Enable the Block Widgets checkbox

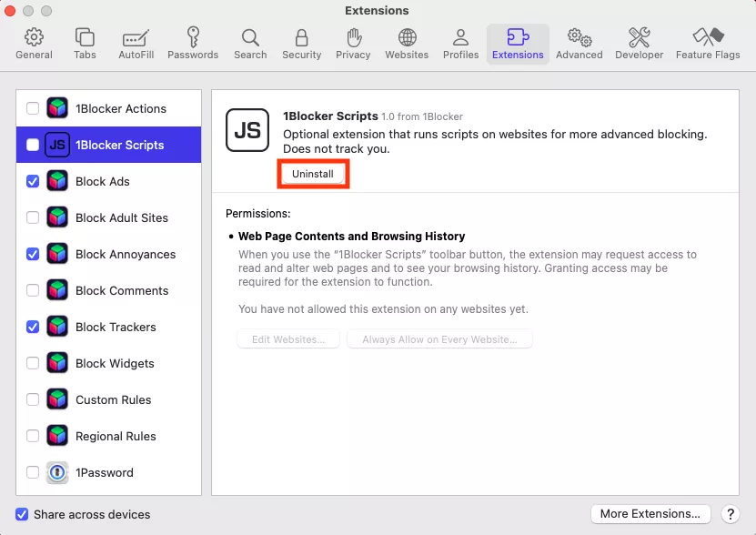(33, 363)
